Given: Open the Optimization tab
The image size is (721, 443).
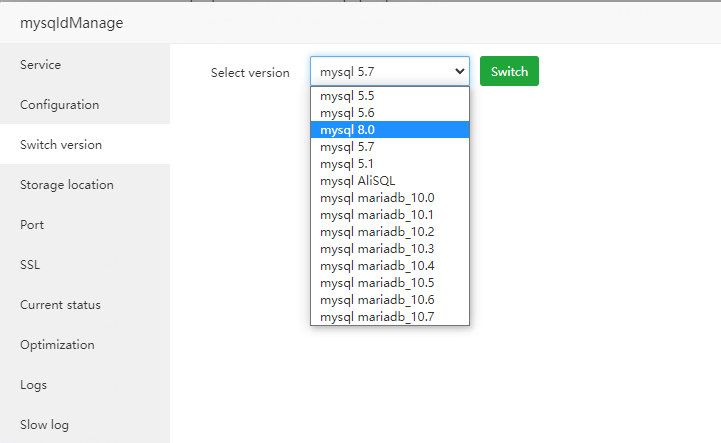Looking at the screenshot, I should click(x=57, y=345).
